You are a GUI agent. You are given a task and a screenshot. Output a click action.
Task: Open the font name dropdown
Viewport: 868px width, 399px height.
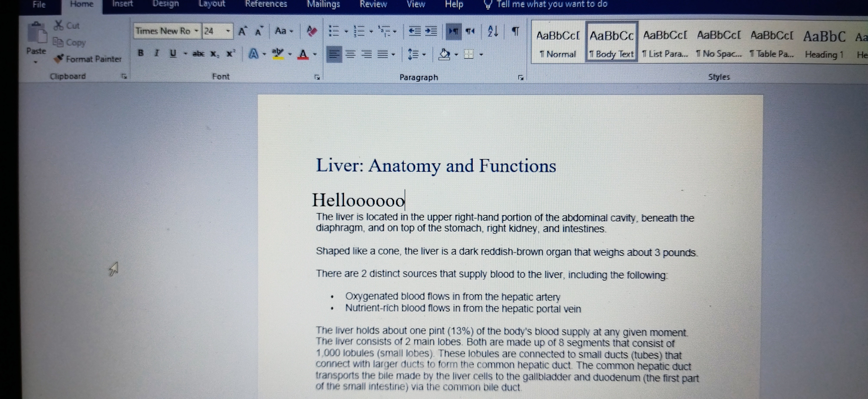pyautogui.click(x=196, y=31)
